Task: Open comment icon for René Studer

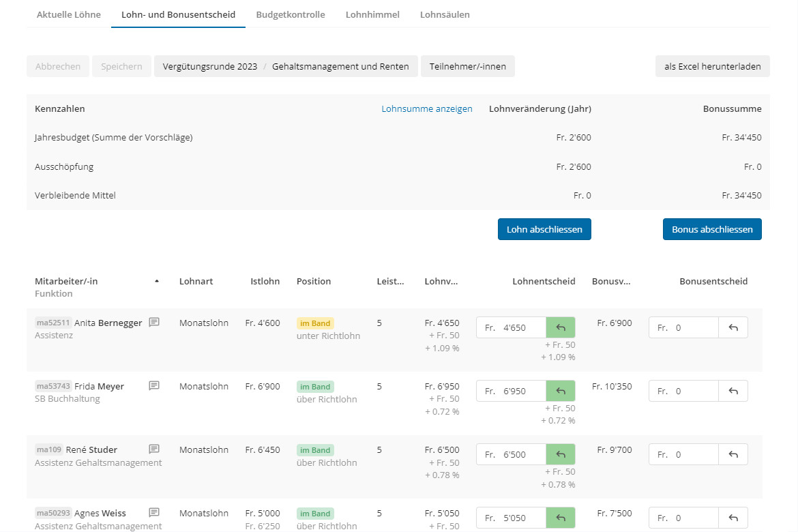Action: 154,449
